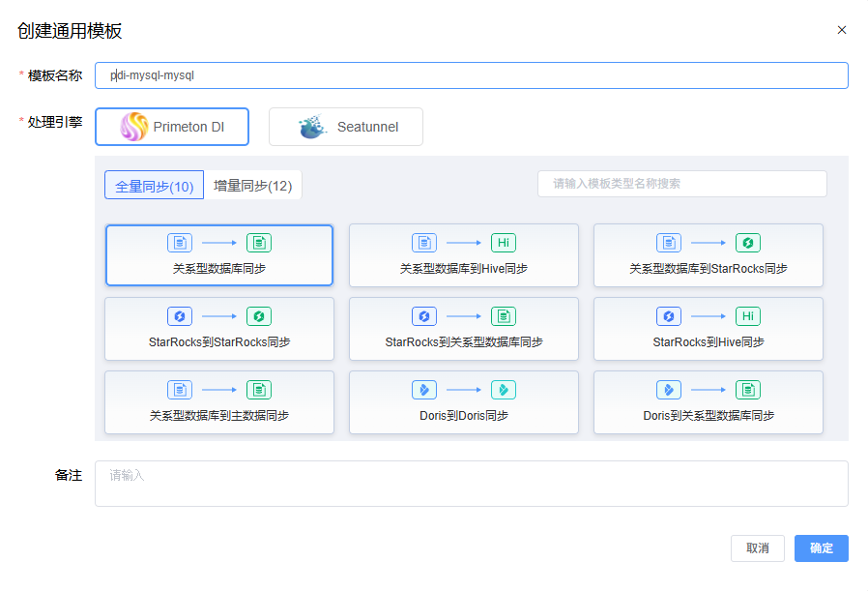
Task: Switch to 全量同步(10) tab
Action: [155, 186]
